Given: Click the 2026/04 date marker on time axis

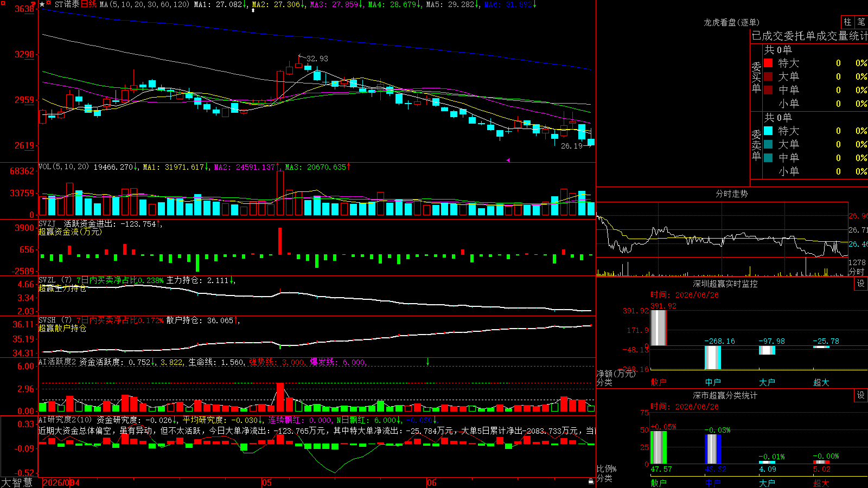Looking at the screenshot, I should (x=61, y=483).
